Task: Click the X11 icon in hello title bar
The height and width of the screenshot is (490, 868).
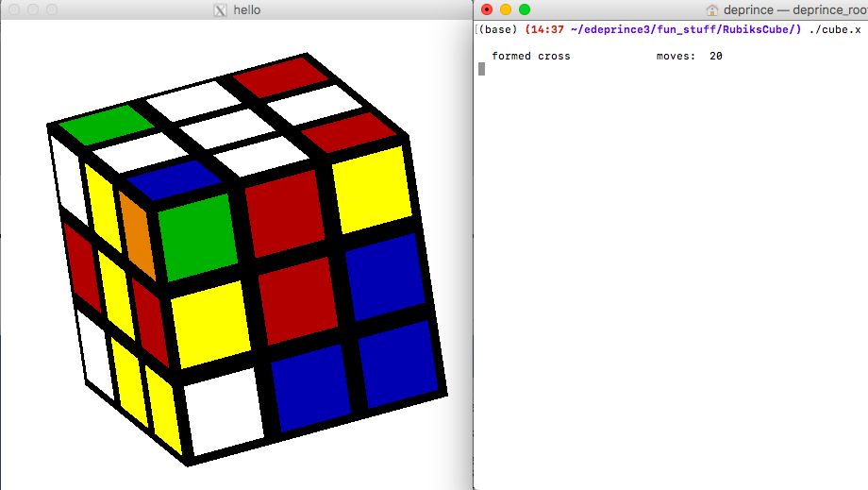Action: click(221, 9)
